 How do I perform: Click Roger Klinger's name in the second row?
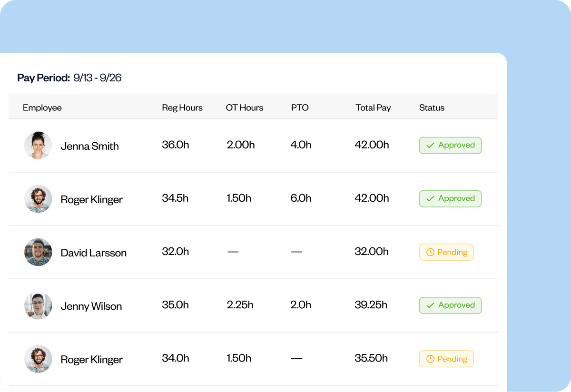tap(91, 199)
